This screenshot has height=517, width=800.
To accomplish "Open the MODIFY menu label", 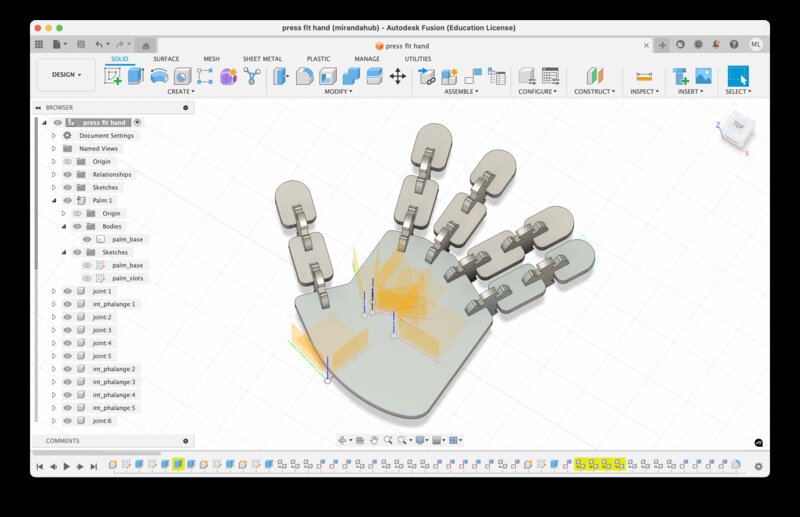I will click(340, 91).
